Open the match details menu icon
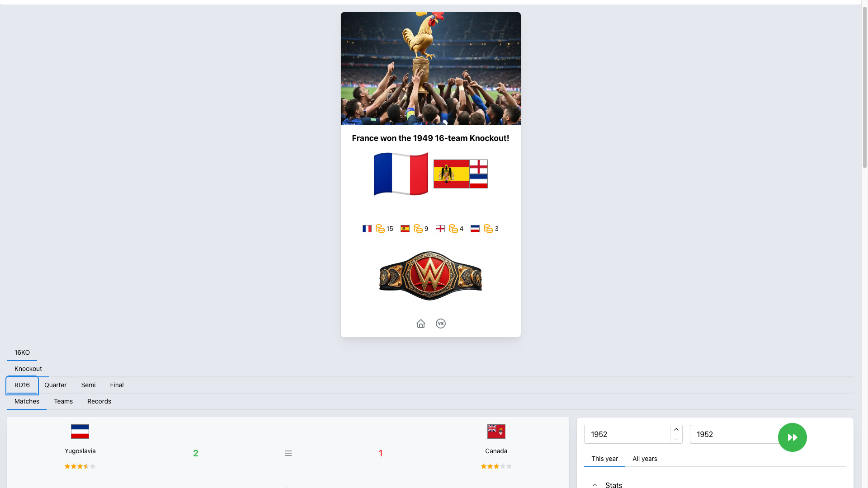This screenshot has width=868, height=488. (x=288, y=453)
